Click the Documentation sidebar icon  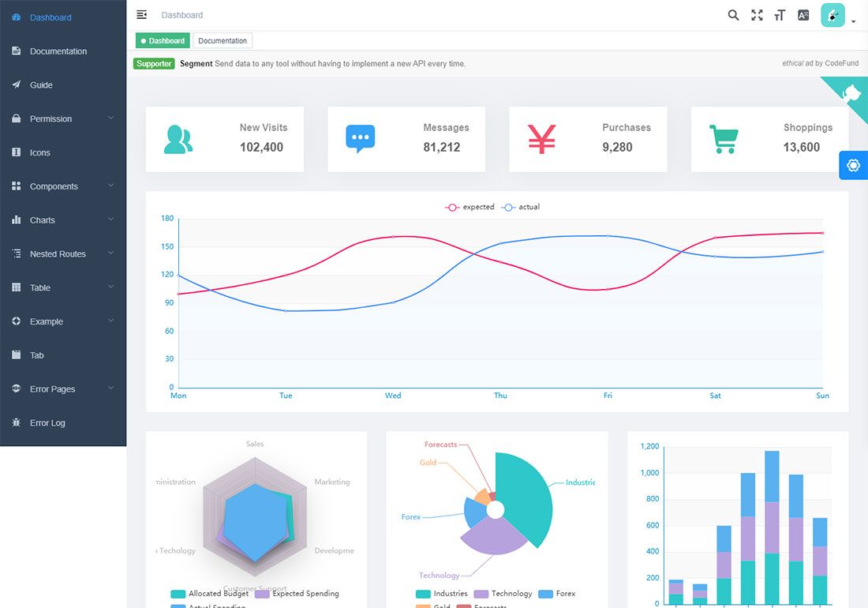tap(16, 51)
